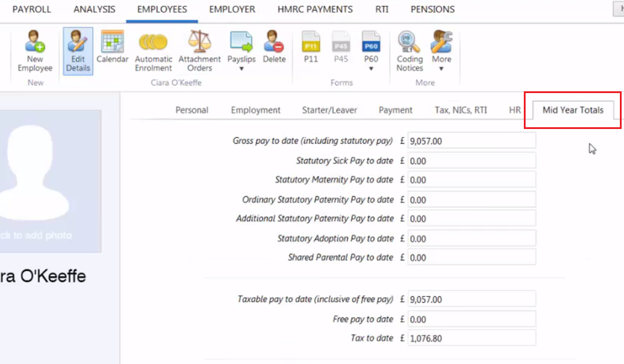Click the Additional Statutory Paternity Pay field
Viewport: 624px width, 364px height.
coord(471,219)
